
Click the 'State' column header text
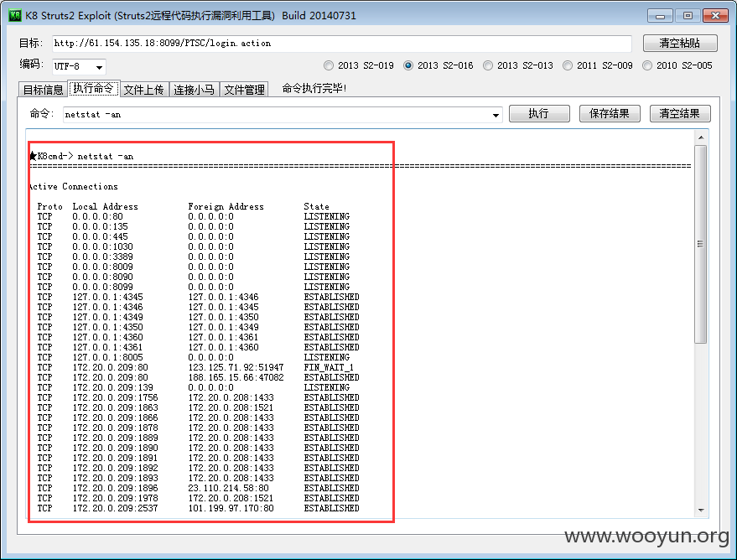(x=316, y=207)
